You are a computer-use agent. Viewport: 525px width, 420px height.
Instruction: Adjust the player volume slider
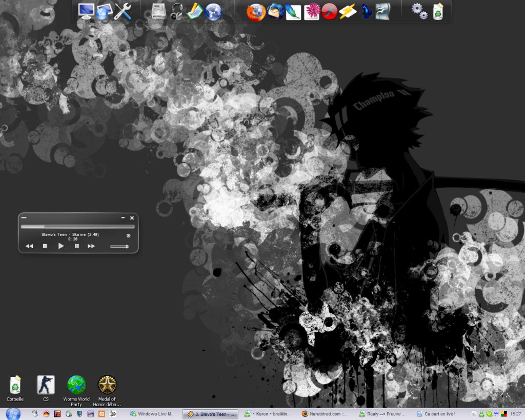click(119, 247)
